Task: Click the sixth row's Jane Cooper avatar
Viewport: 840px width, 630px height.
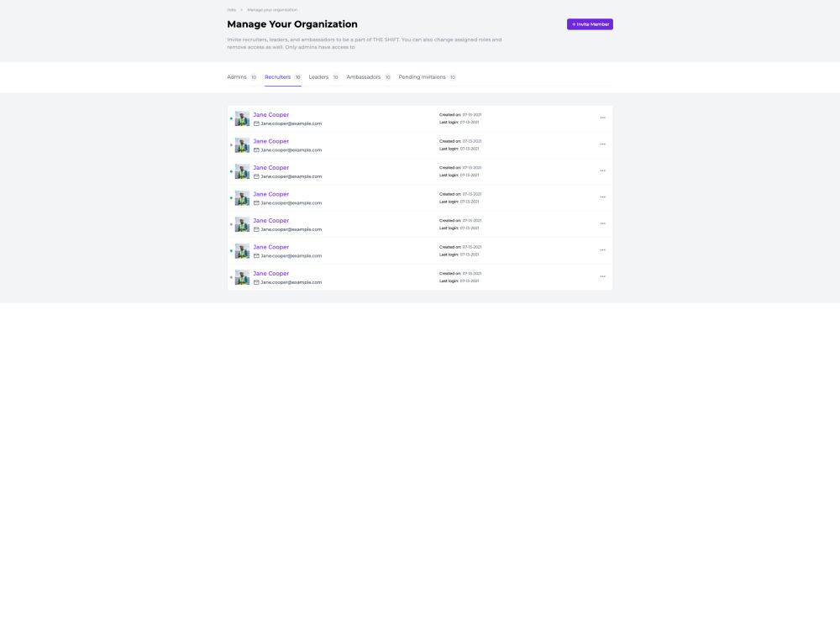Action: [x=242, y=250]
